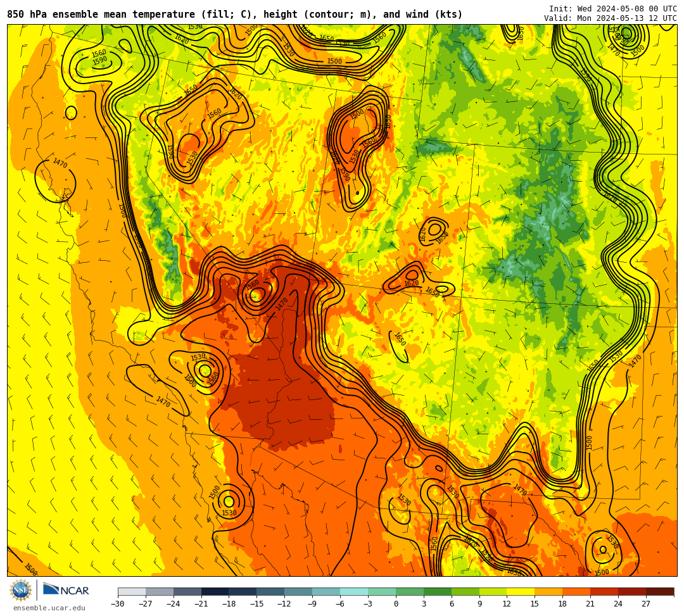Click the 12 colorbar tick label

click(507, 604)
